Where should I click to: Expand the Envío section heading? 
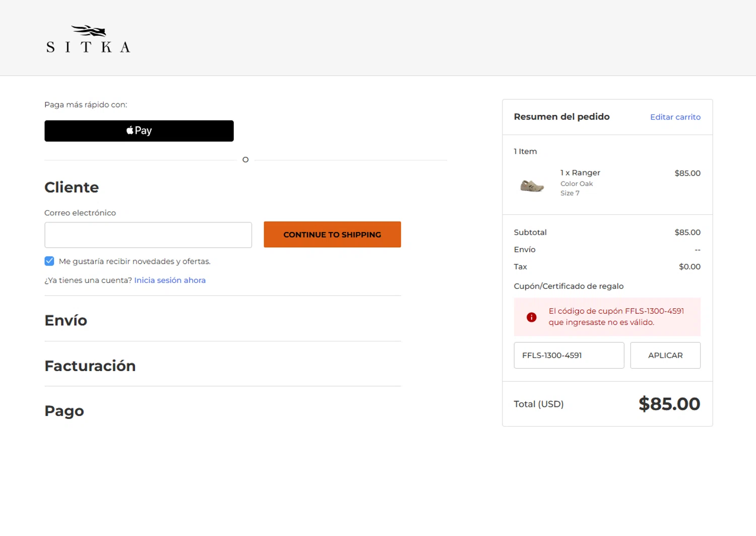tap(66, 321)
